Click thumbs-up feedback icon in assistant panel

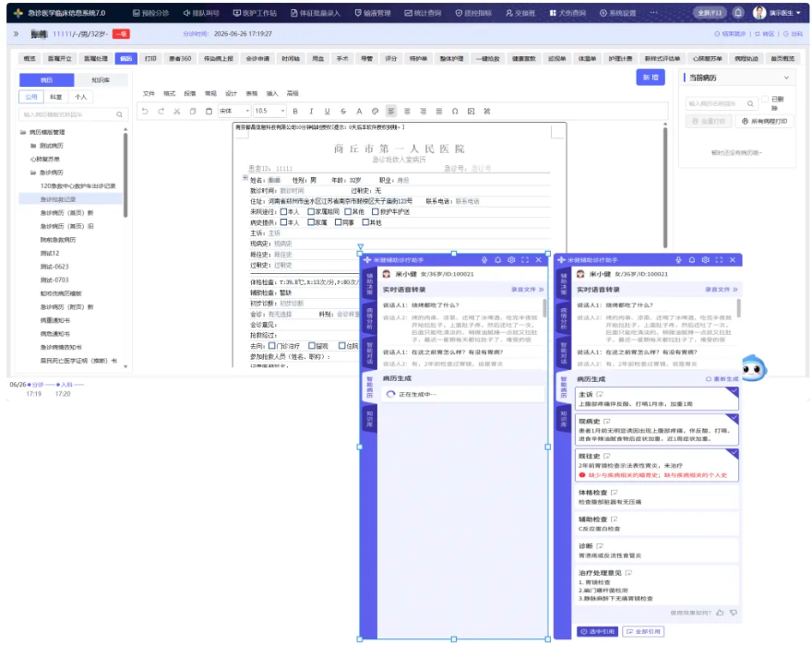[720, 613]
